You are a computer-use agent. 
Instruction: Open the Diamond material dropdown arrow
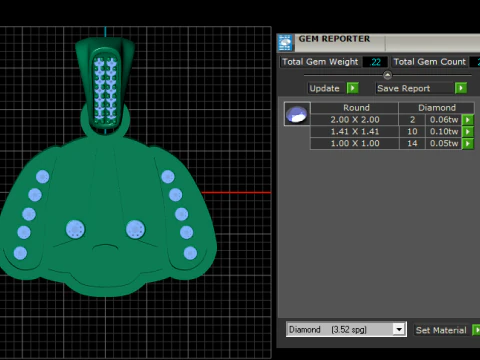pos(399,330)
